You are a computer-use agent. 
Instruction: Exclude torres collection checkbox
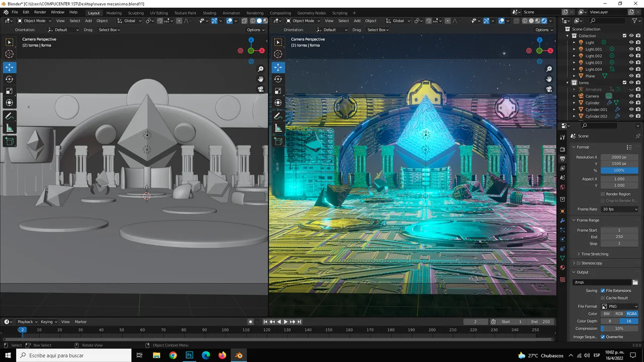pos(624,82)
